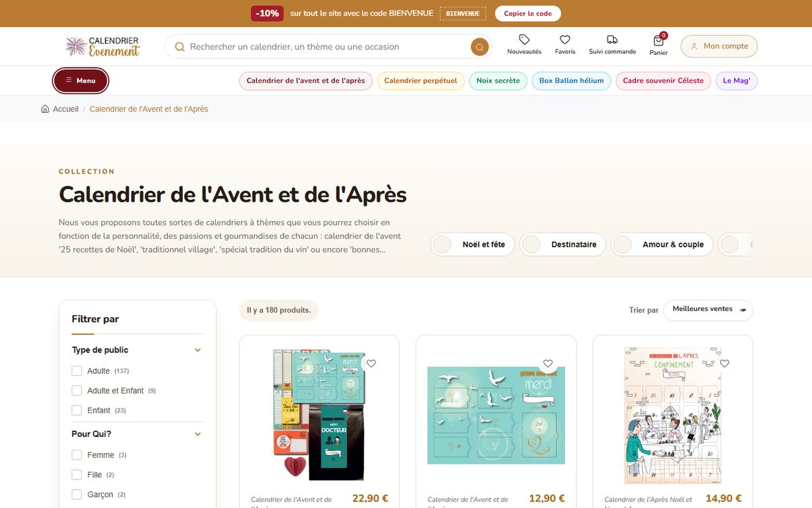Check the Femme filter

pyautogui.click(x=76, y=455)
